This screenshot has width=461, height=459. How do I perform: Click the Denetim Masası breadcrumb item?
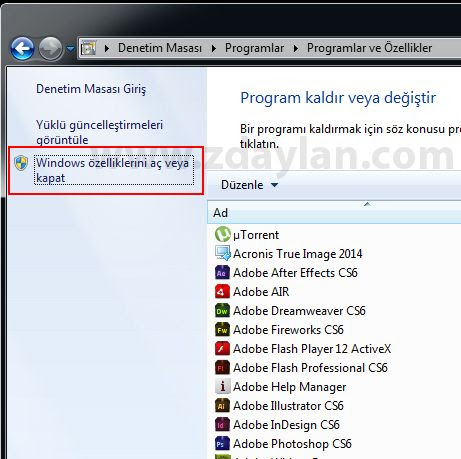(x=160, y=48)
